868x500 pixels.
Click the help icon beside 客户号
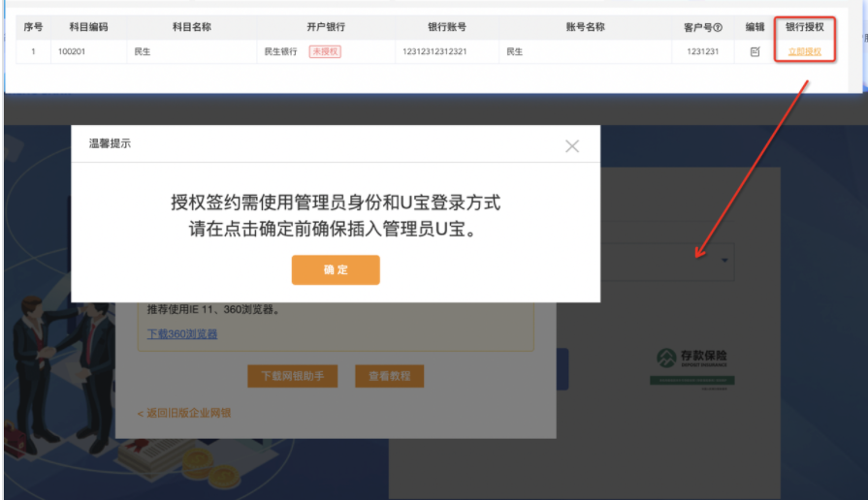tap(718, 27)
